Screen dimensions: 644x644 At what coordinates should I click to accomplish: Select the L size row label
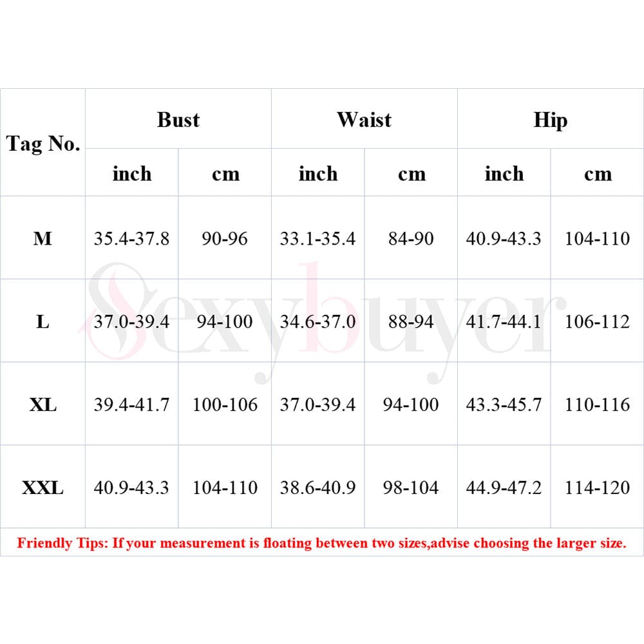43,321
